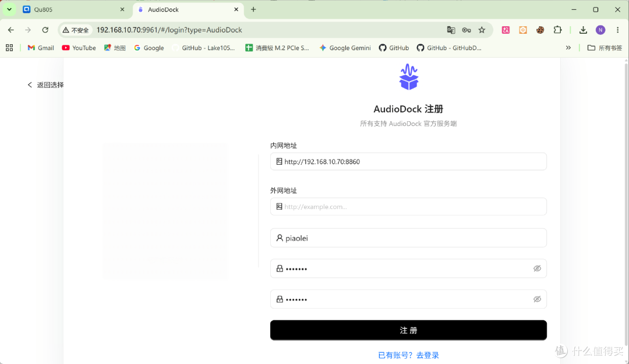Click the username field containing piaolei
The image size is (629, 364).
click(x=408, y=238)
